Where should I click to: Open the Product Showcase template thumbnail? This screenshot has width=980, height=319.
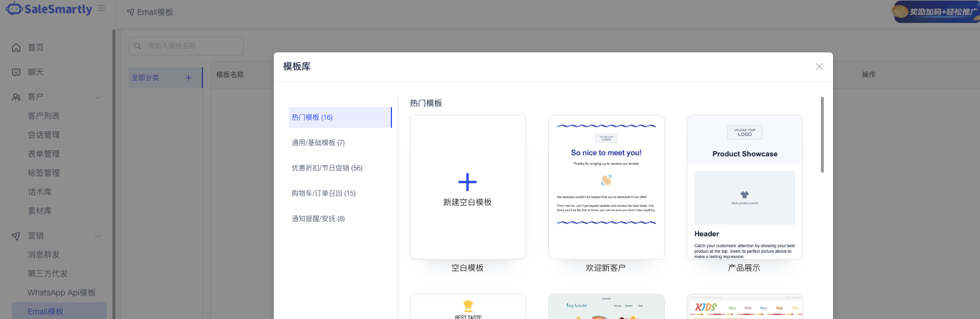745,187
